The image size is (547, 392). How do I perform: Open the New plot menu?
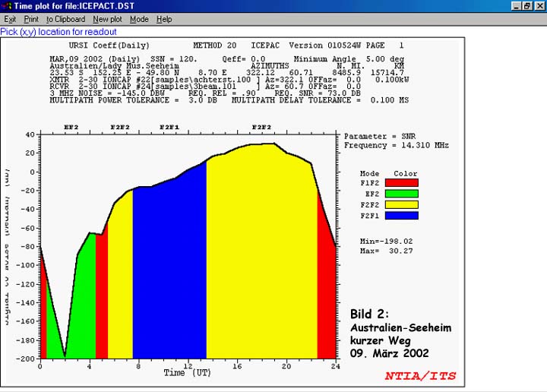tap(107, 19)
